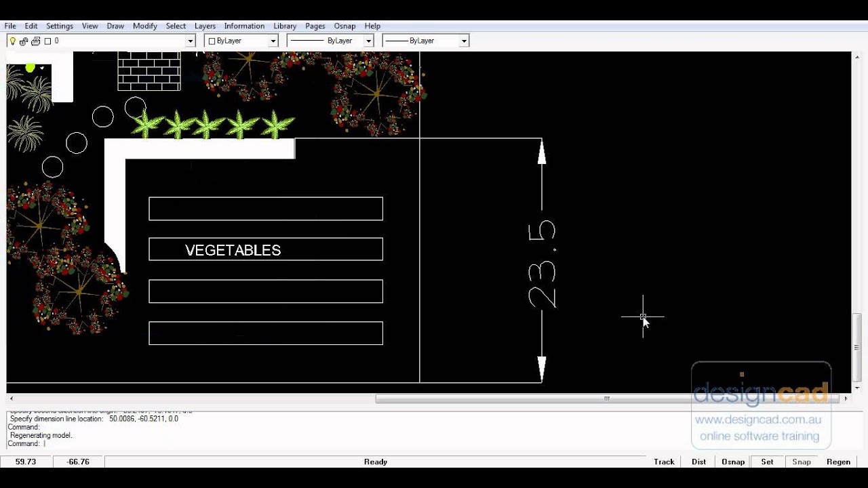Click the Y coordinate -66.76 readout

(x=78, y=462)
